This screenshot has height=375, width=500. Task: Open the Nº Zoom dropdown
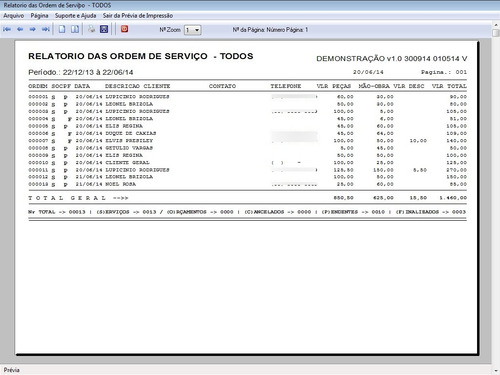click(x=193, y=30)
